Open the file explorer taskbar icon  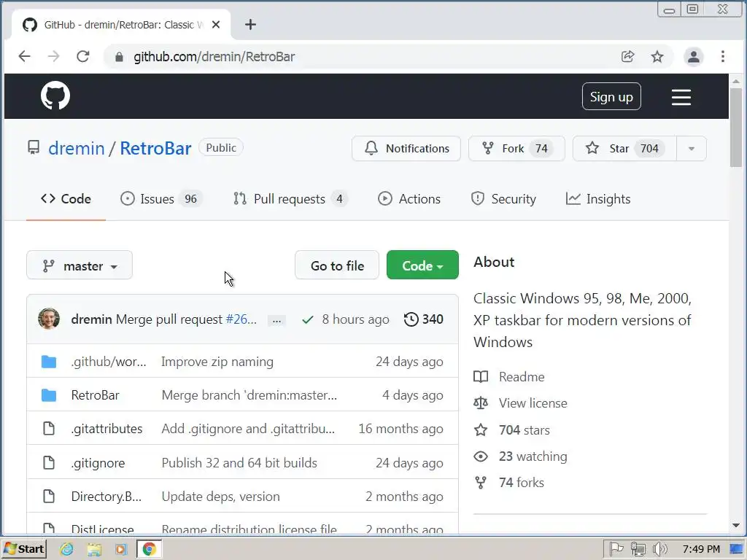94,549
